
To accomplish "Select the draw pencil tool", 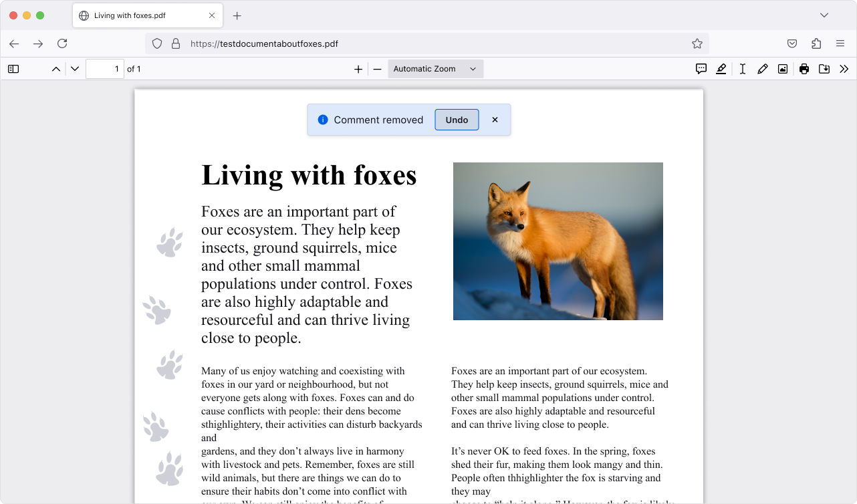I will pyautogui.click(x=762, y=69).
